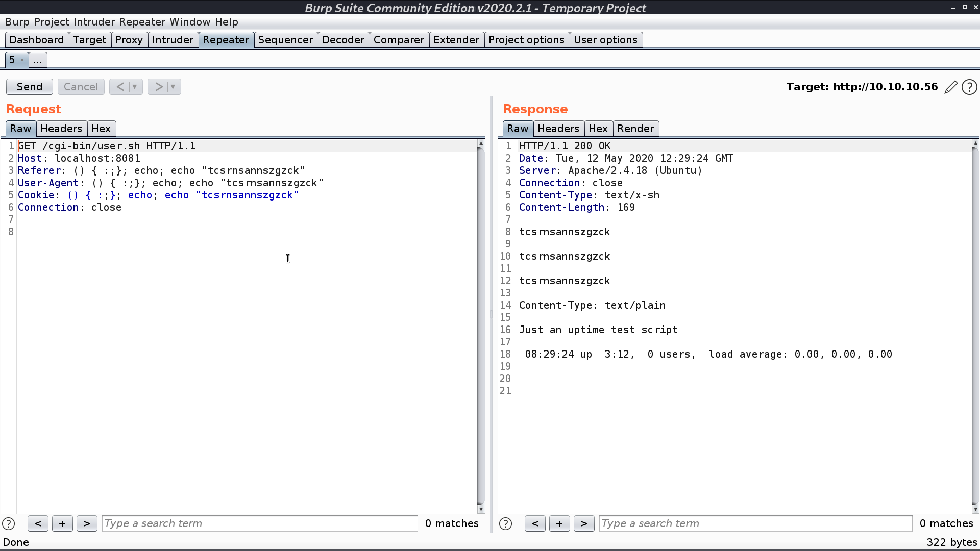The image size is (980, 551).
Task: Switch to the Comparer tab
Action: [399, 40]
